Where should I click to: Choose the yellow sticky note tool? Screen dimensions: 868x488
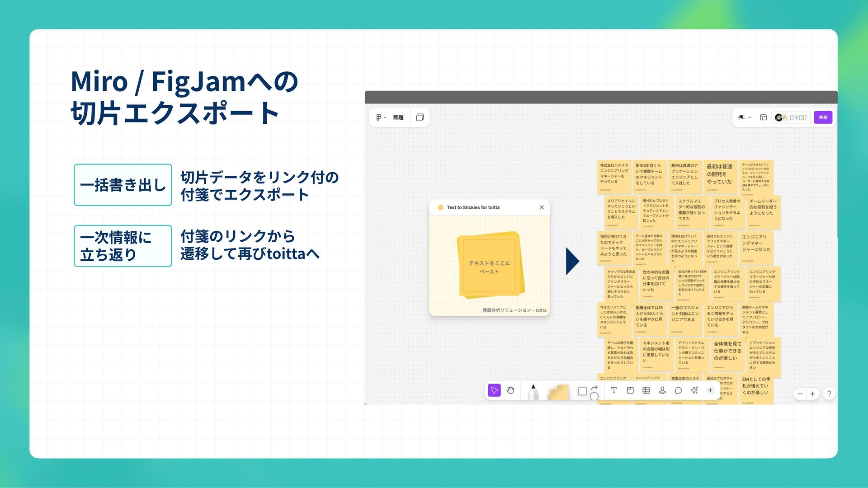558,392
